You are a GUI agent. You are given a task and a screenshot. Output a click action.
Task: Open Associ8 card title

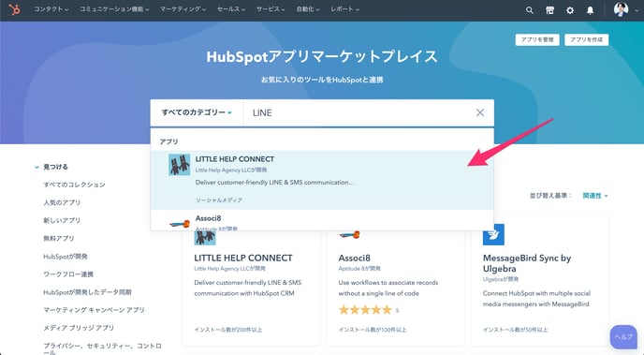pyautogui.click(x=354, y=258)
